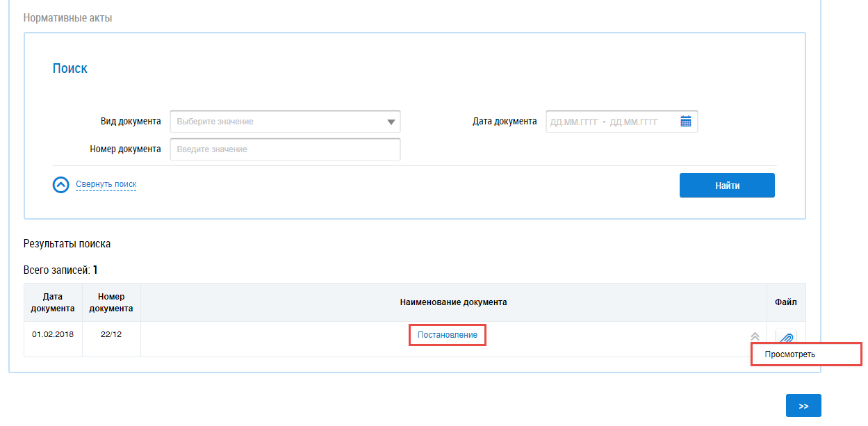Open the calendar picker in the date field

tap(685, 122)
